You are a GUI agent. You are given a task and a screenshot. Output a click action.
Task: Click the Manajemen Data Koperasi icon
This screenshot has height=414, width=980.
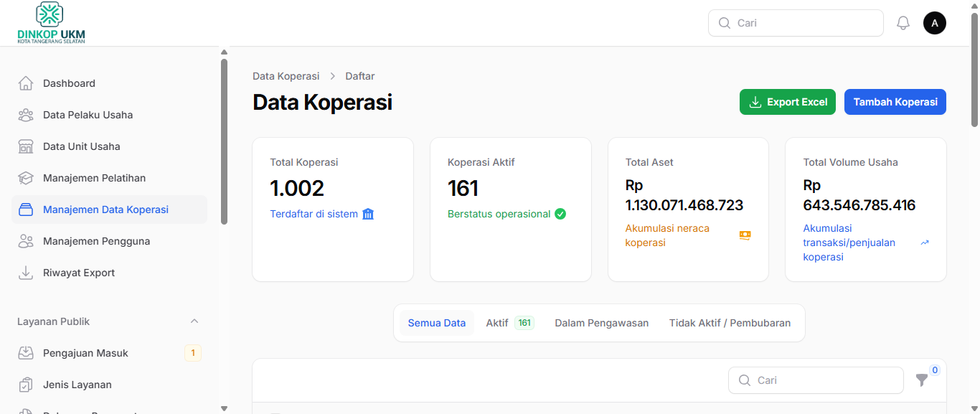click(26, 210)
